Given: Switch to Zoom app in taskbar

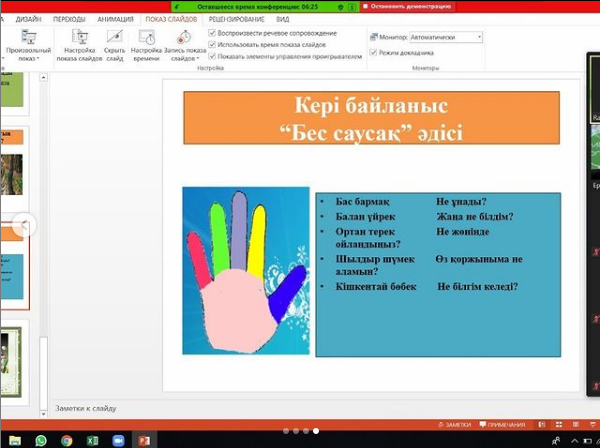Looking at the screenshot, I should pos(118,440).
